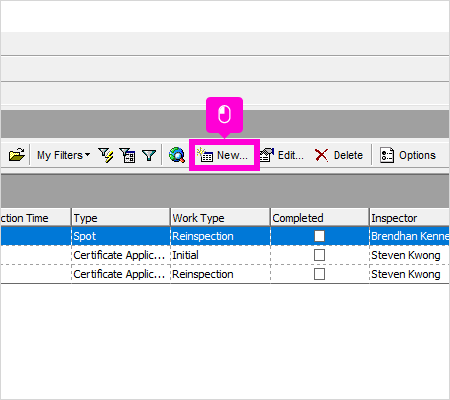Open the My Filters dropdown
This screenshot has width=450, height=400.
[x=63, y=155]
